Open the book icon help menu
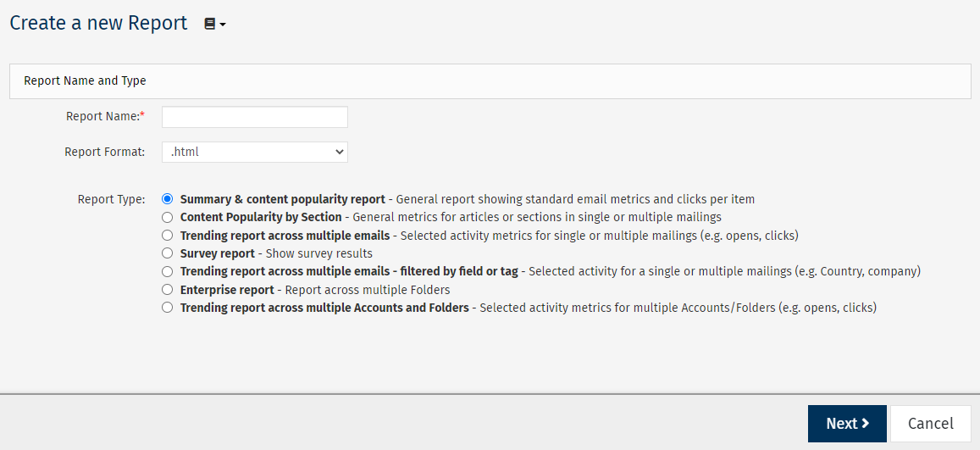Screen dimensions: 980x450 tap(210, 24)
